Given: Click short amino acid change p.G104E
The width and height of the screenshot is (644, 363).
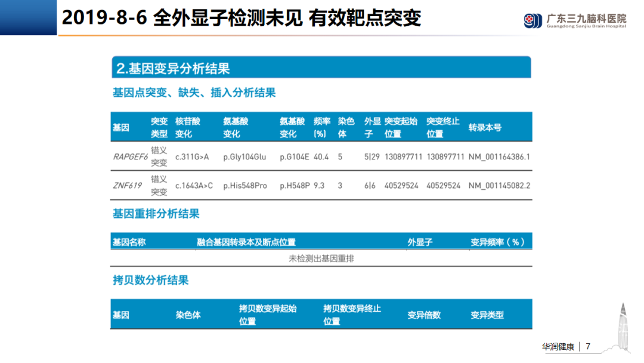Looking at the screenshot, I should (x=294, y=156).
